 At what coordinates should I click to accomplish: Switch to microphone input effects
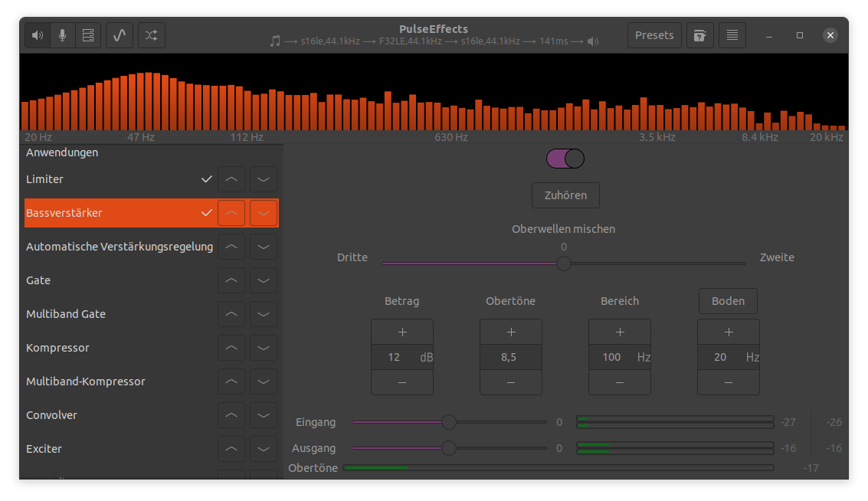coord(63,35)
